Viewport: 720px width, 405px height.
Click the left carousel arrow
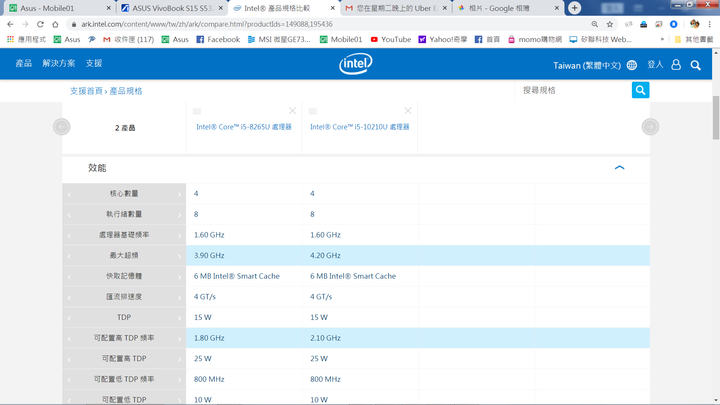point(62,127)
